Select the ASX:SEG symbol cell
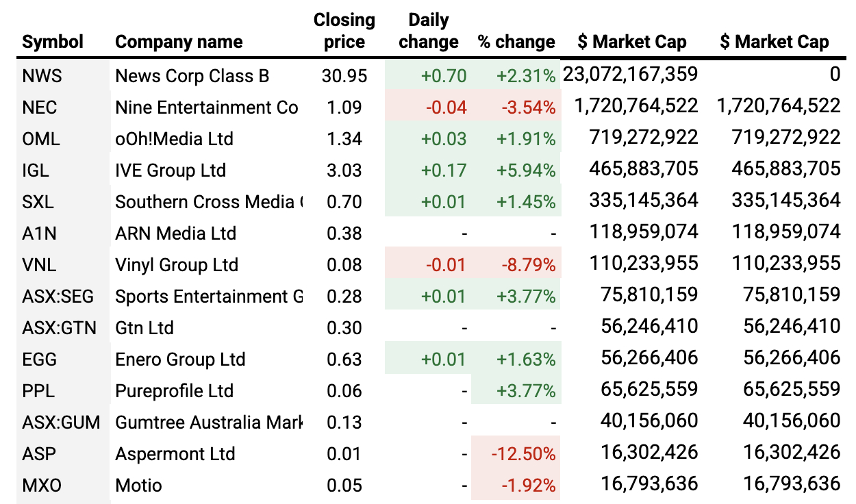Viewport: 856px width, 504px height. pyautogui.click(x=56, y=296)
